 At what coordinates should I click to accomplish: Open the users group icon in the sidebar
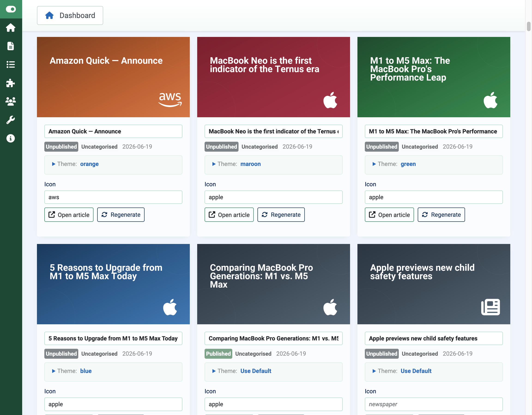tap(11, 101)
